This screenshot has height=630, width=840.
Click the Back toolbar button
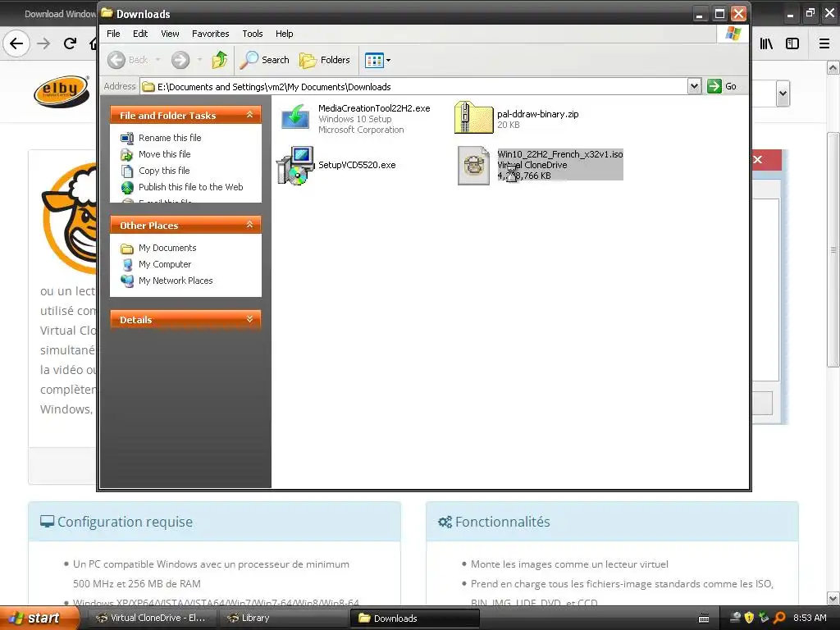[x=127, y=60]
